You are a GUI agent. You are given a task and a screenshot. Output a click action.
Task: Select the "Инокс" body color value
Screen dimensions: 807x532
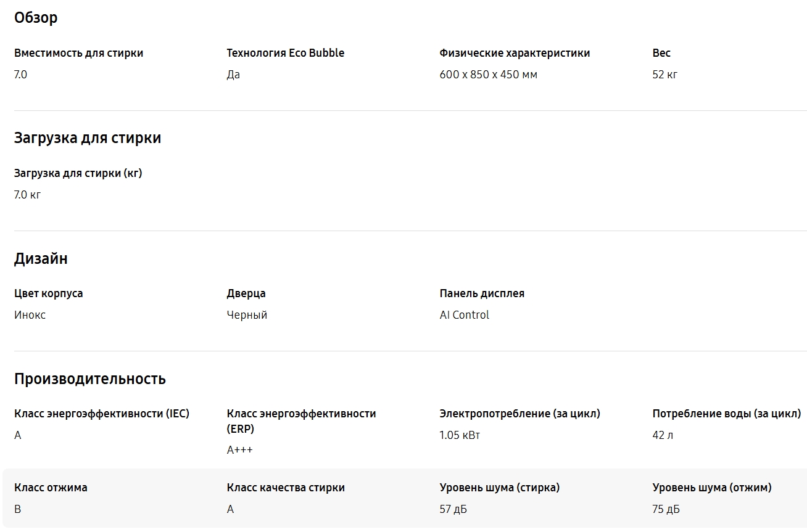30,315
